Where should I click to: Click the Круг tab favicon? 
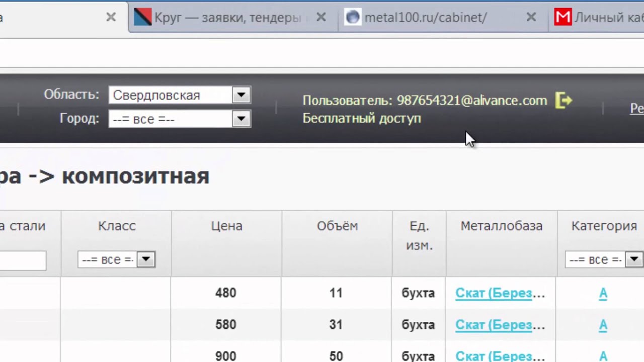143,18
